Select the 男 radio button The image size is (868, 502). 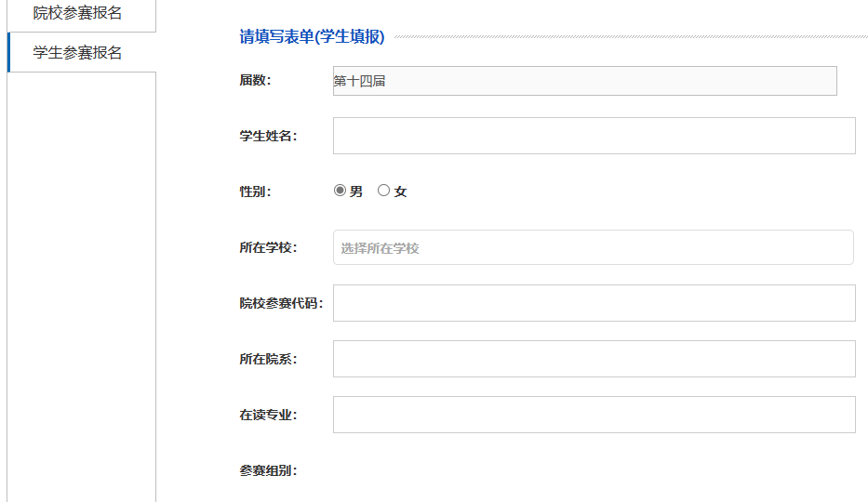340,191
